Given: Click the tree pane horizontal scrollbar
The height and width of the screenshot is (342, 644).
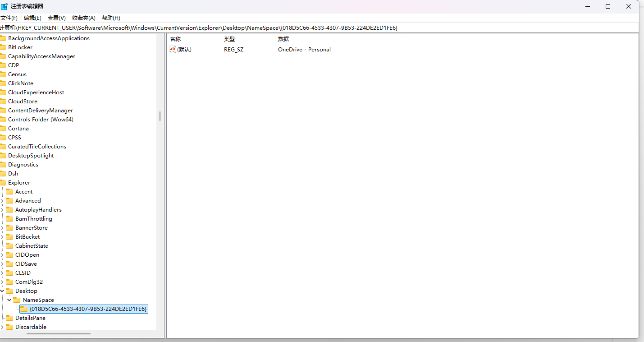Looking at the screenshot, I should 59,334.
